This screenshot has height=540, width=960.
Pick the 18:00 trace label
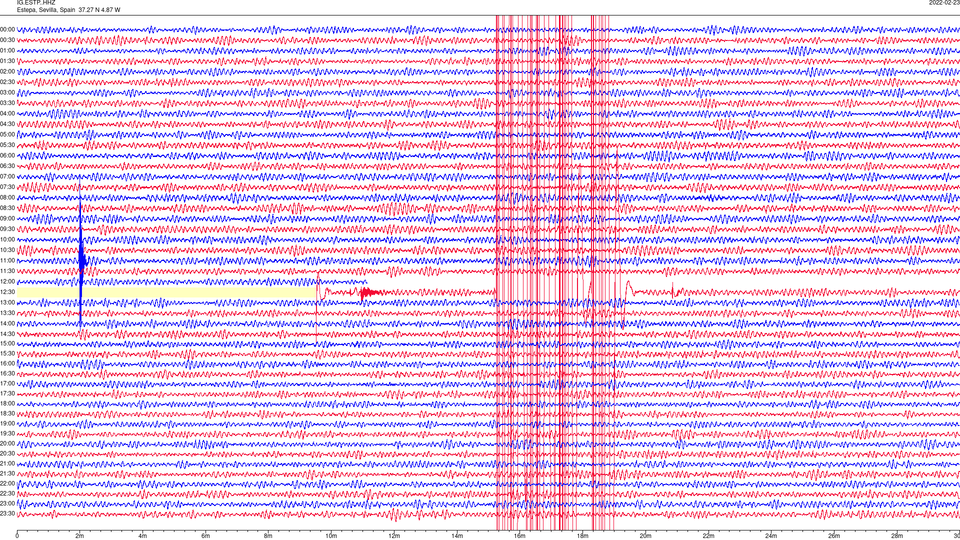click(7, 403)
